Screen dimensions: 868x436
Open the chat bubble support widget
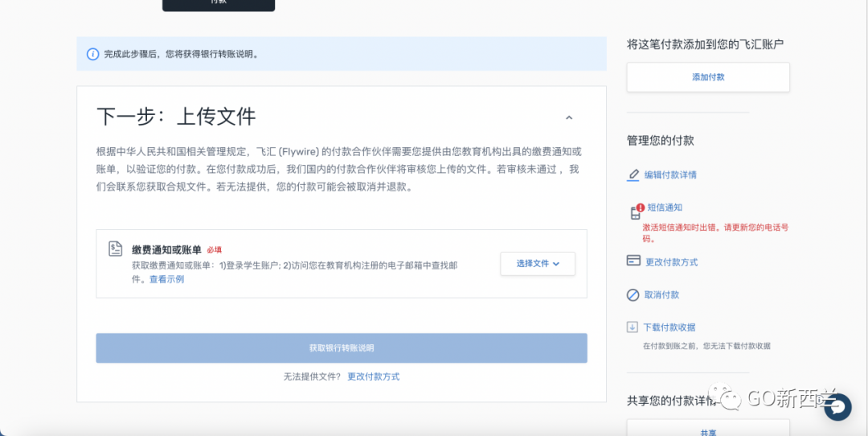point(837,407)
